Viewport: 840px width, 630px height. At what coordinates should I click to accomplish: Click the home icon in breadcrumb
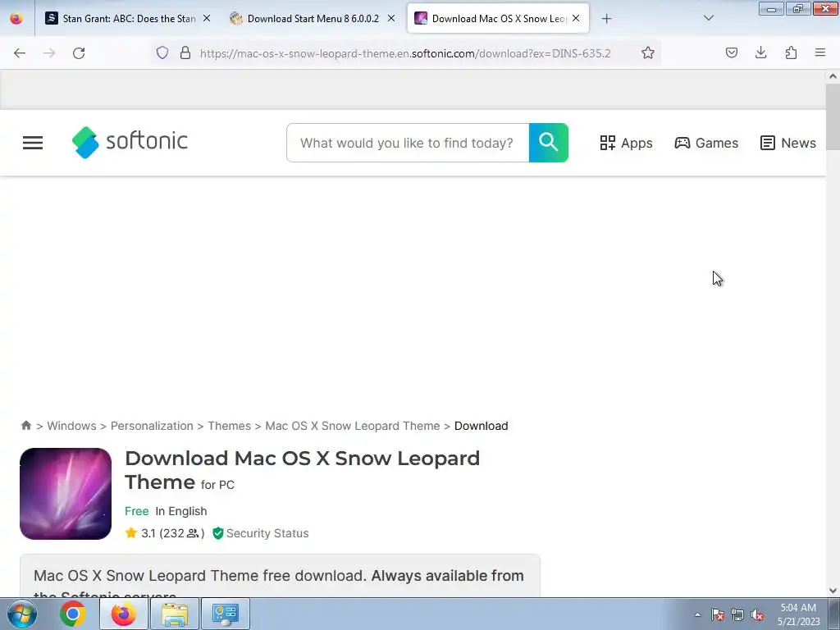(x=25, y=426)
